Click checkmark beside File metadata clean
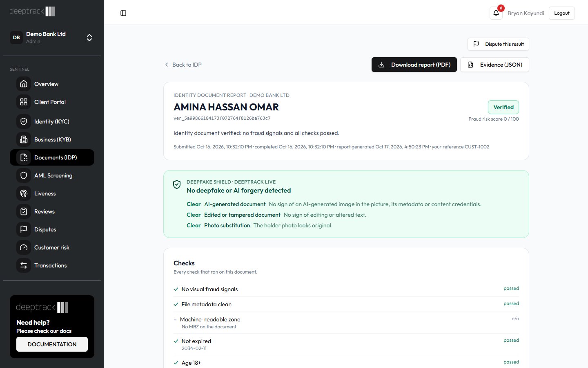The image size is (588, 368). click(176, 304)
